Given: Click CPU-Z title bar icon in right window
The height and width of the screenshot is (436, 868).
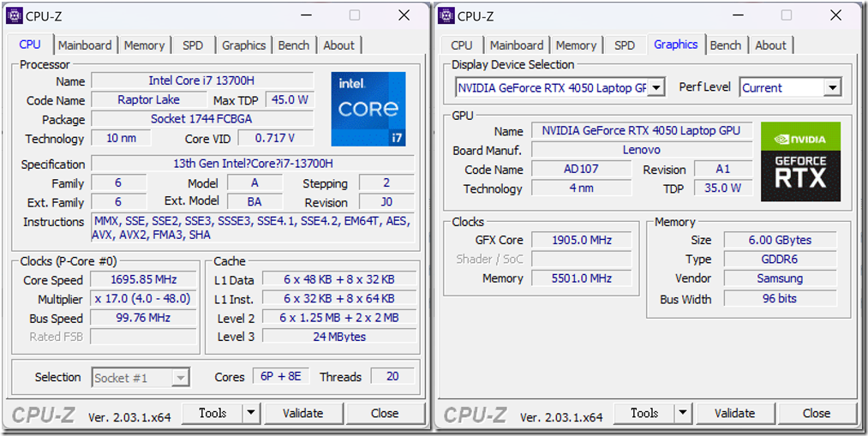Looking at the screenshot, I should pyautogui.click(x=446, y=15).
